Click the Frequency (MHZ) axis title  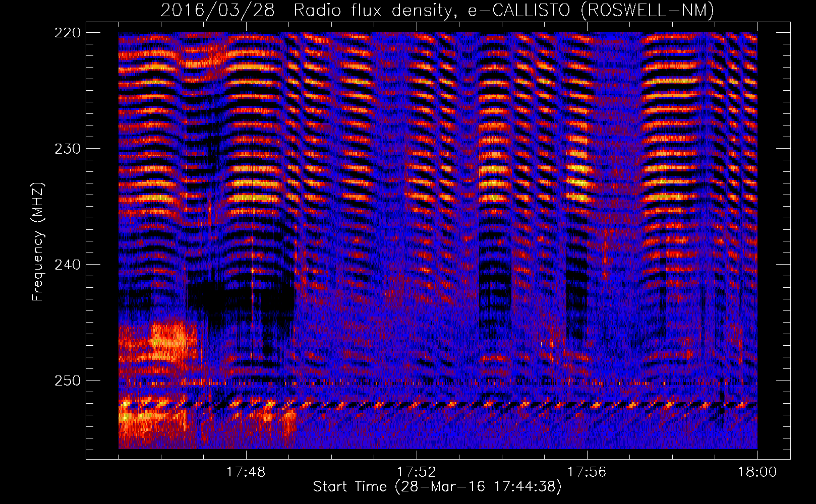coord(38,241)
